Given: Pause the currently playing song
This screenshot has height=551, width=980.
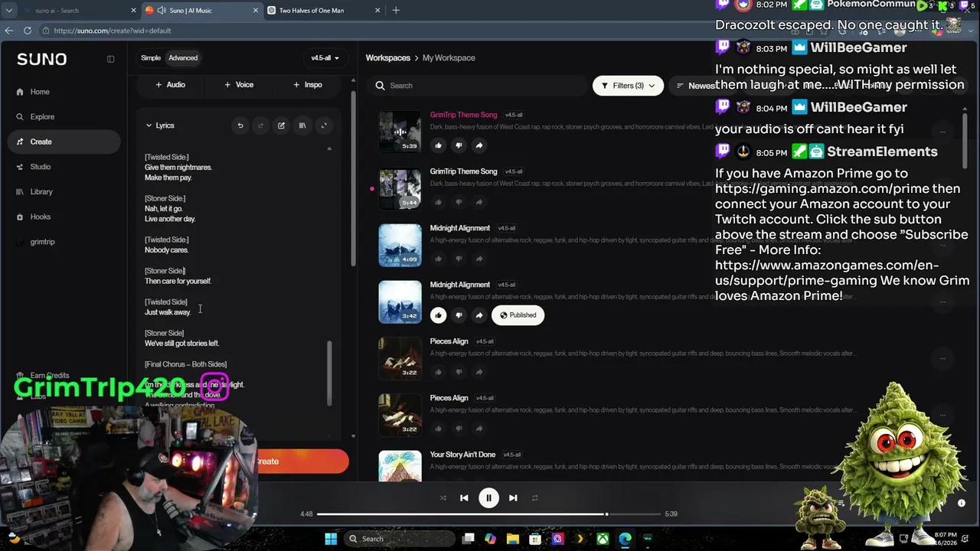Looking at the screenshot, I should pos(488,498).
